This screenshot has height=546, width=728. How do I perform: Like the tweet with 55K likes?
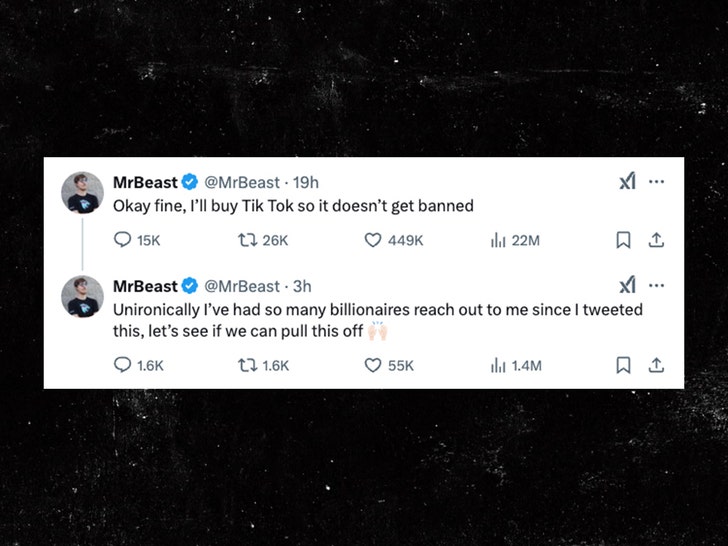click(373, 365)
